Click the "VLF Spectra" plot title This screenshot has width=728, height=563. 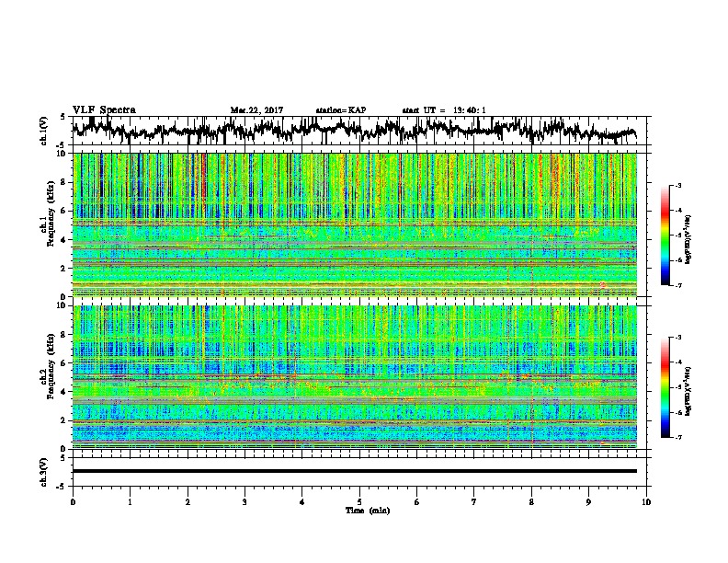click(x=104, y=110)
